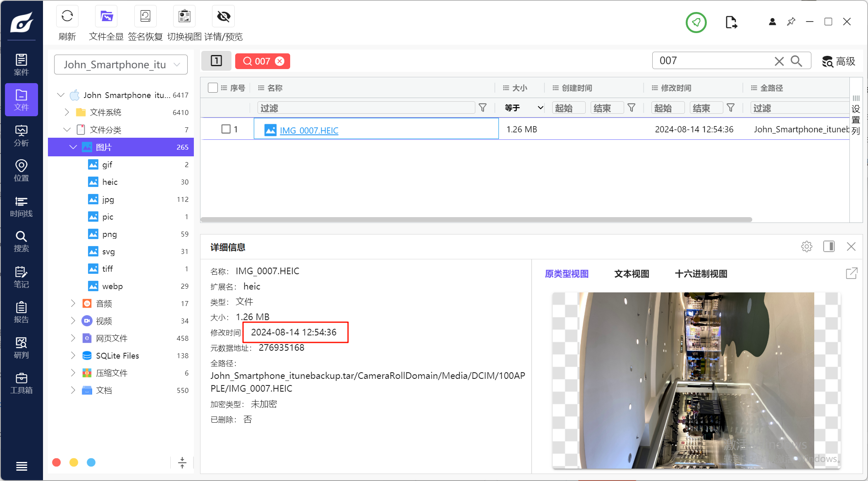Click the red color tag dot
The image size is (868, 481).
[x=57, y=462]
